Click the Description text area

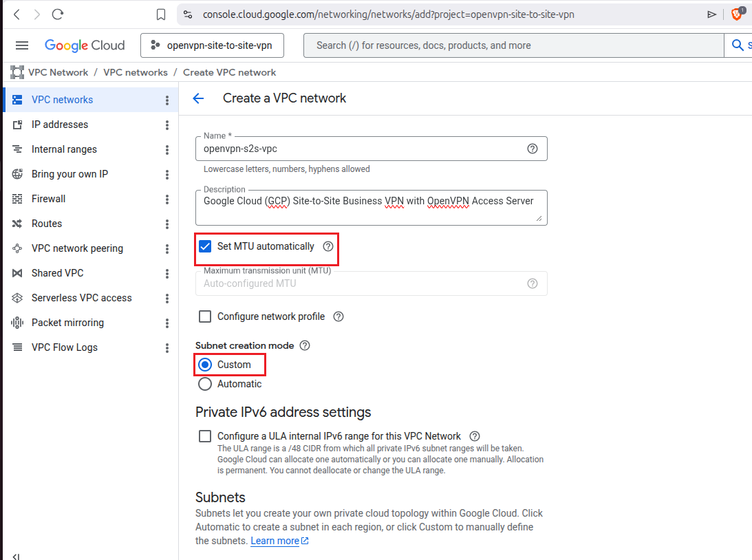(372, 208)
